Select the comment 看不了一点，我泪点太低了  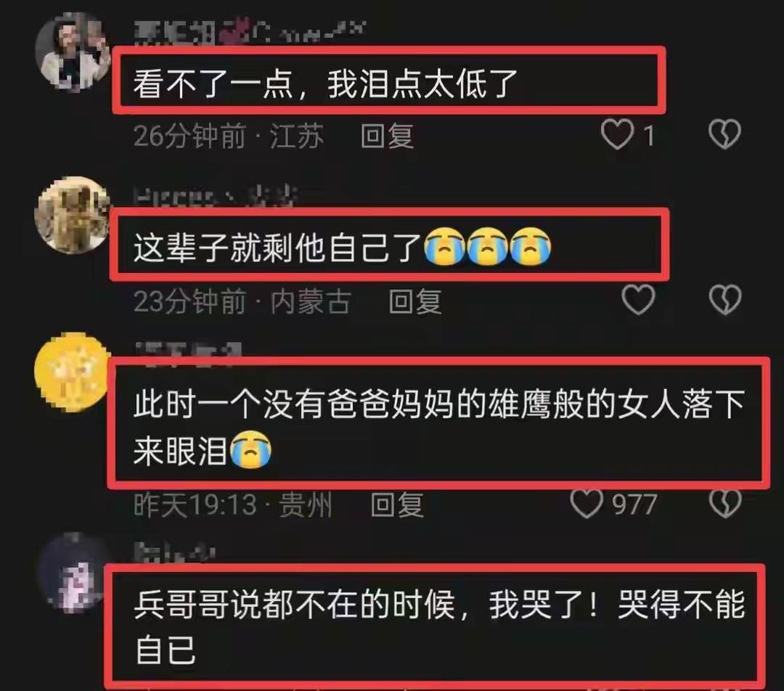[325, 83]
